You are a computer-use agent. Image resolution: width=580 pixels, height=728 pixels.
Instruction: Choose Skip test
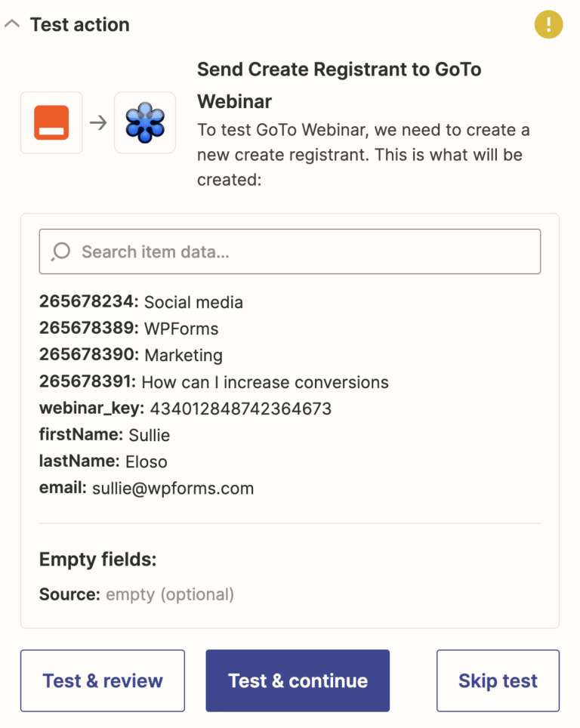[498, 680]
